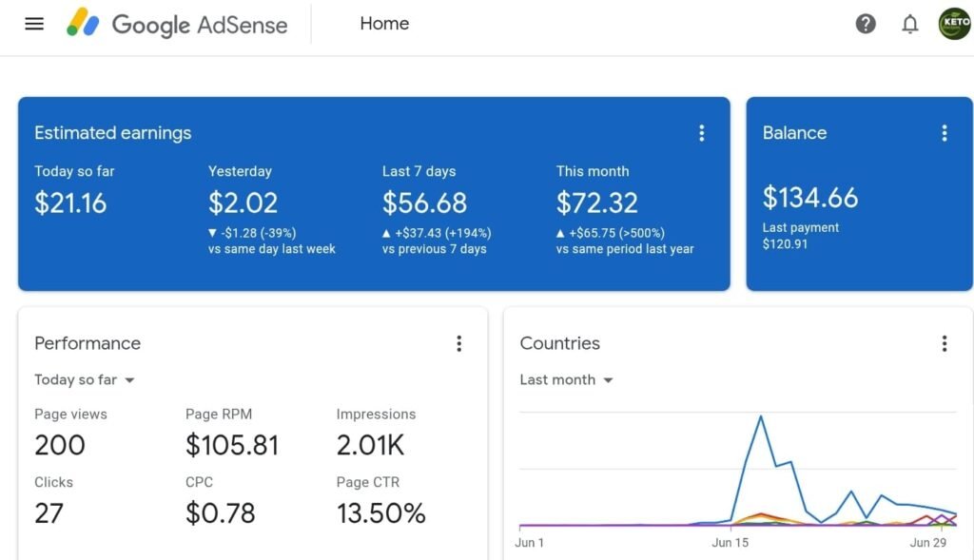Click the Jun 29 axis label
The height and width of the screenshot is (560, 974).
pyautogui.click(x=928, y=543)
